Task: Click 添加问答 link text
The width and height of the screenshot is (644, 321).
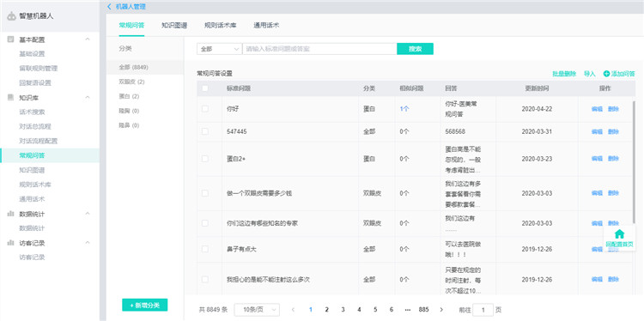Action: [x=623, y=74]
